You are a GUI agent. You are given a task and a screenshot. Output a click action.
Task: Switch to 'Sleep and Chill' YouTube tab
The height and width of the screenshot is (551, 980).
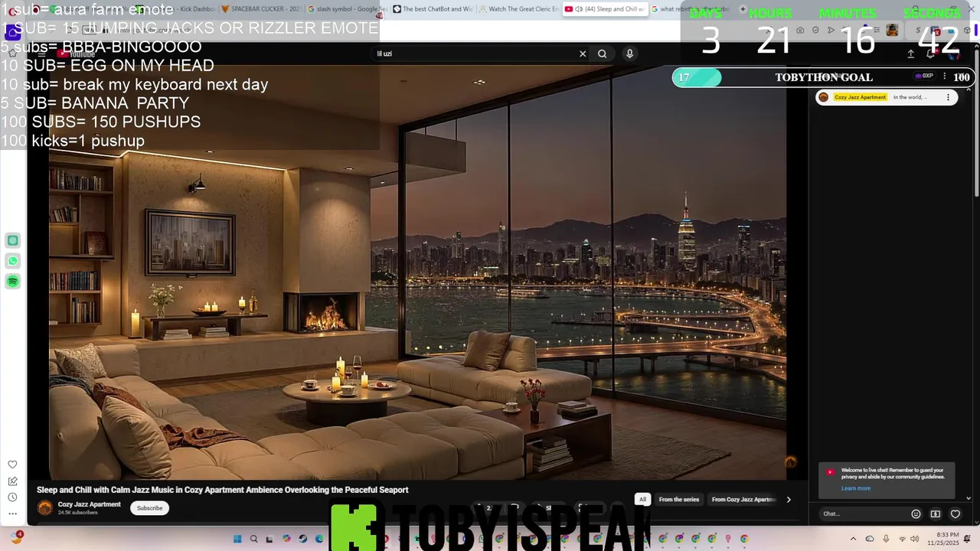click(x=605, y=9)
